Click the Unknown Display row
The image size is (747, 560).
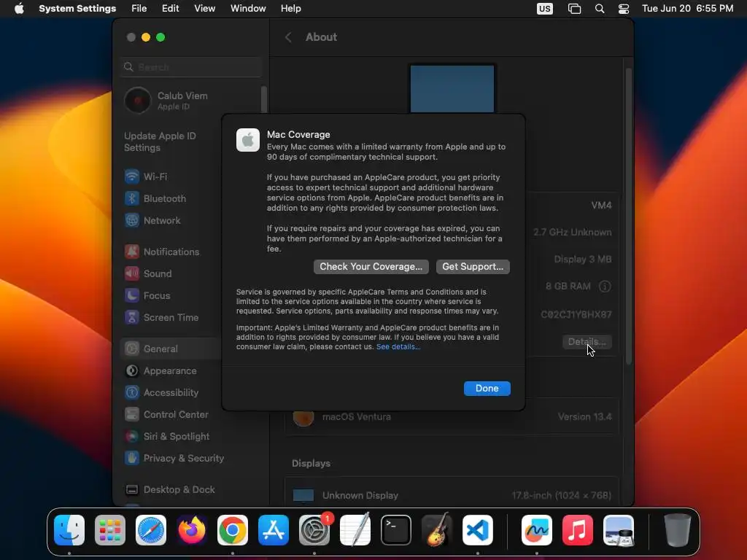pyautogui.click(x=452, y=495)
